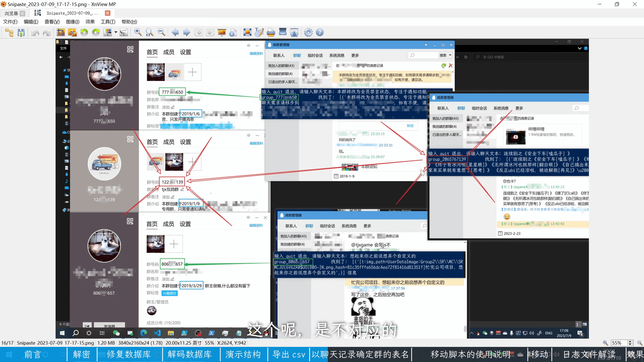View image at 1:1 actual size

(149, 32)
